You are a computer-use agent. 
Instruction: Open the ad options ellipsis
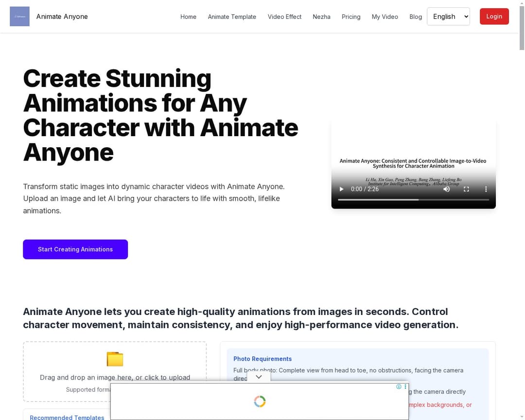(405, 386)
